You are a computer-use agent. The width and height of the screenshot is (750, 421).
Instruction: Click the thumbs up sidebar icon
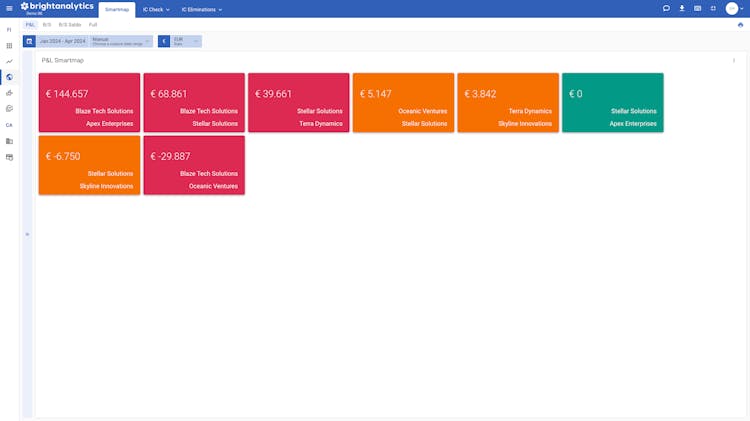[9, 93]
